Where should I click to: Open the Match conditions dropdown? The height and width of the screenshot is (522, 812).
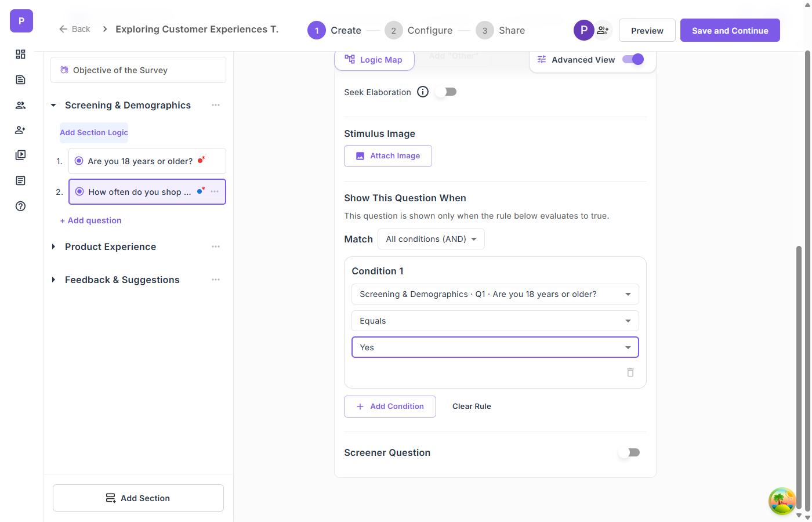click(431, 239)
